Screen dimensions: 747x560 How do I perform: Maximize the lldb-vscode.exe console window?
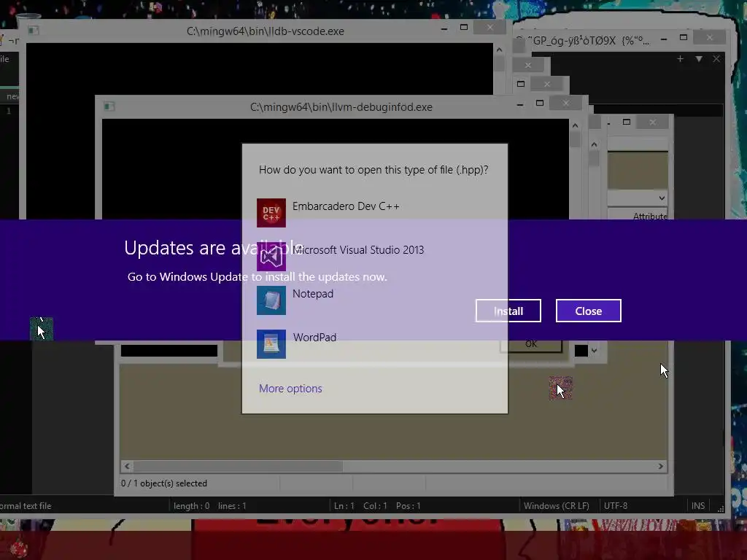[x=463, y=28]
